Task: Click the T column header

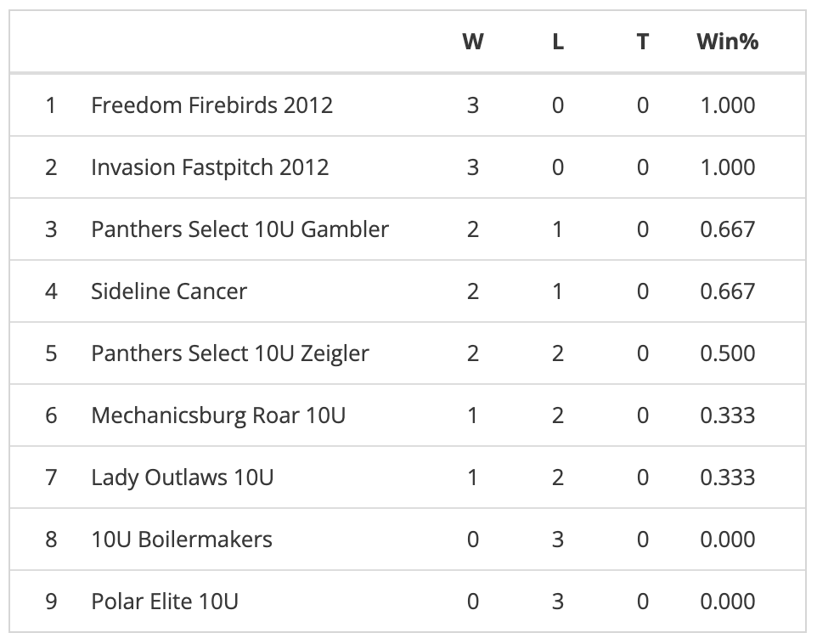Action: 642,41
